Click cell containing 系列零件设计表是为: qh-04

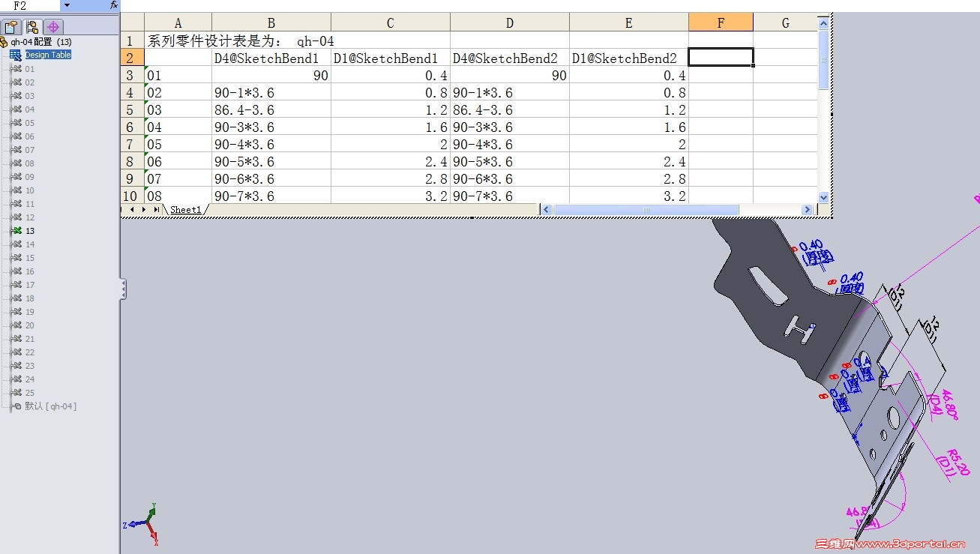tap(241, 40)
